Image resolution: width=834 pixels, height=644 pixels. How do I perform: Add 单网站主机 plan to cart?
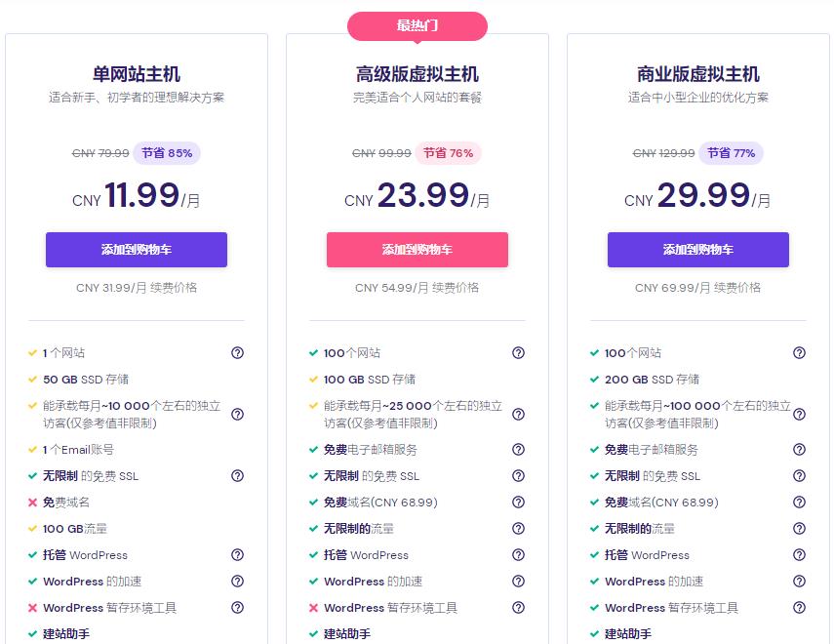point(137,250)
